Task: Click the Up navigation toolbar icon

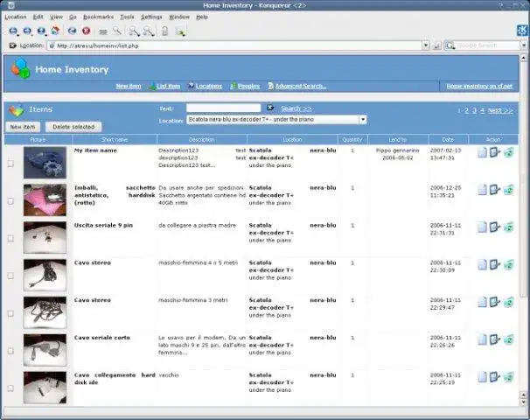Action: (41, 31)
